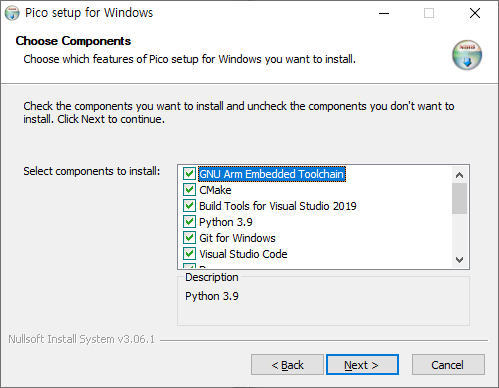
Task: Click the scroll down arrow in components list
Action: click(x=459, y=259)
